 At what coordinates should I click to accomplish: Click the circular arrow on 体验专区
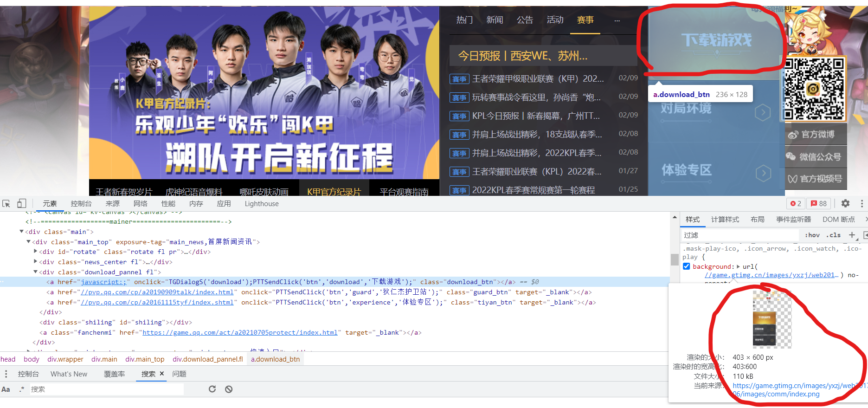tap(763, 174)
